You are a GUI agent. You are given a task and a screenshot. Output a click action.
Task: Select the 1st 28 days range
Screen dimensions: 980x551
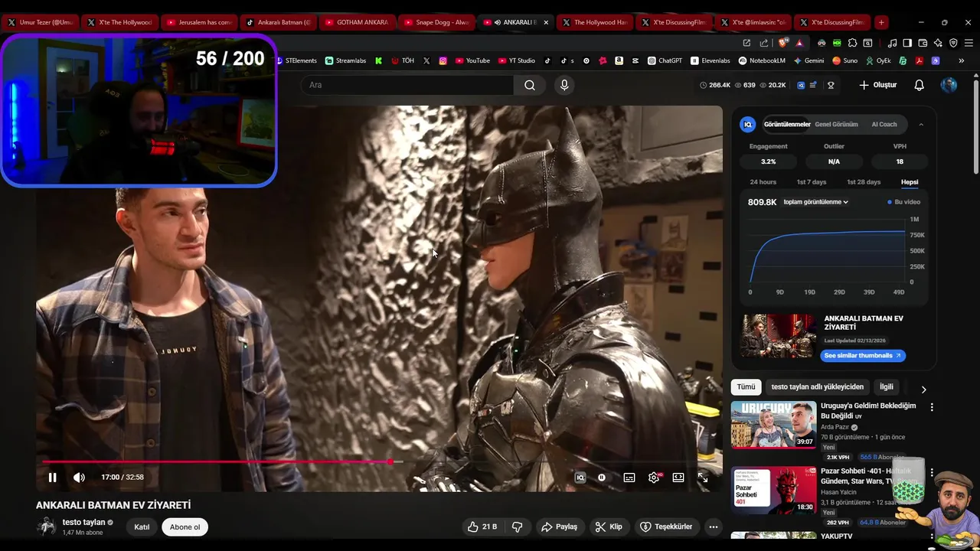pyautogui.click(x=864, y=182)
